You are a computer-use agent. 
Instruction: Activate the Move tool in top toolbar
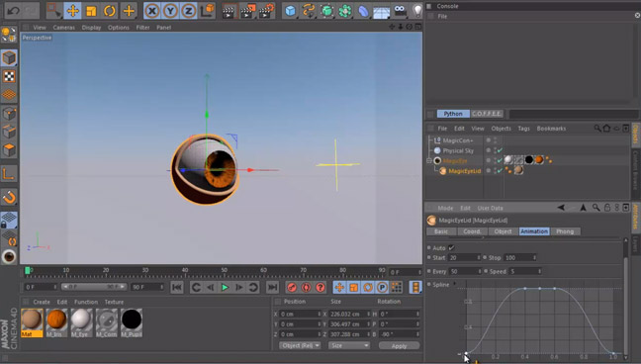click(72, 11)
